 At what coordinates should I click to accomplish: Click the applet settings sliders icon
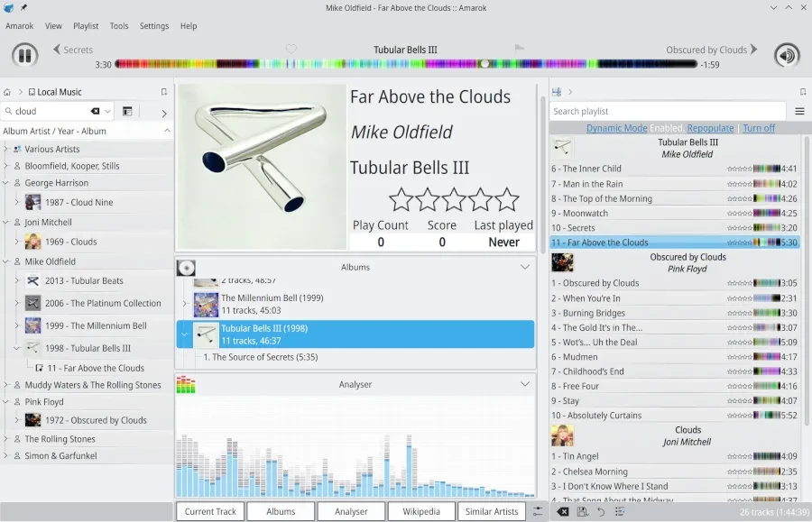coord(539,512)
